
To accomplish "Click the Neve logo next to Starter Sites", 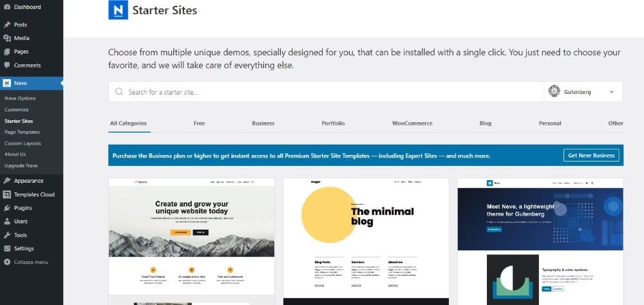I will 118,10.
